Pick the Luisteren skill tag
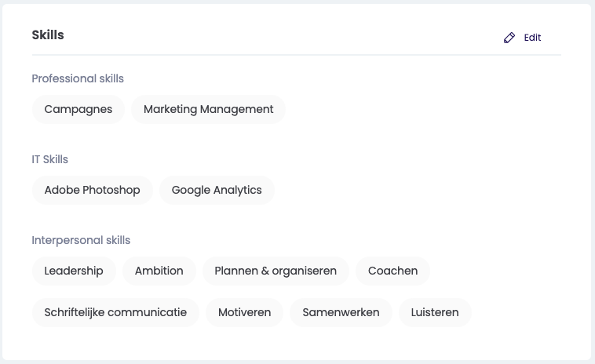Screen dimensions: 595x364 [x=435, y=312]
